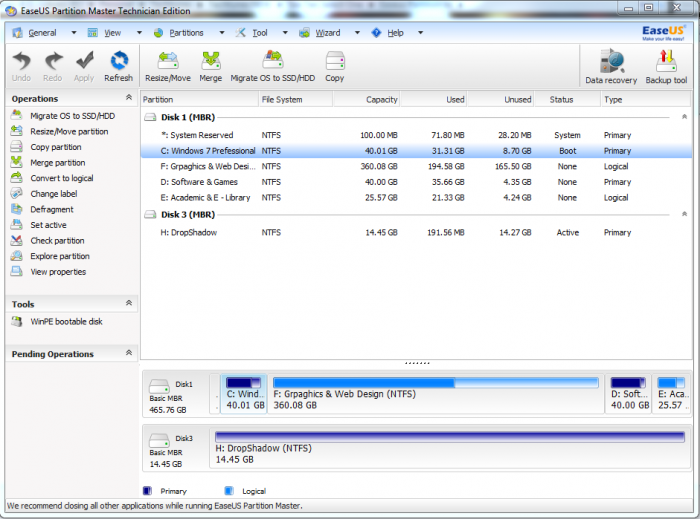Choose Merge partition operation

coord(48,163)
